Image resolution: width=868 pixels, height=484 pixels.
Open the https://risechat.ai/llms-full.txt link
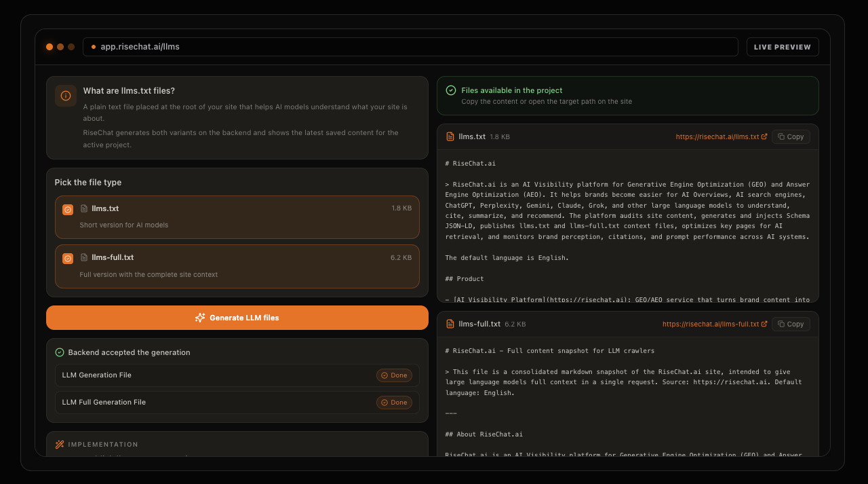715,324
